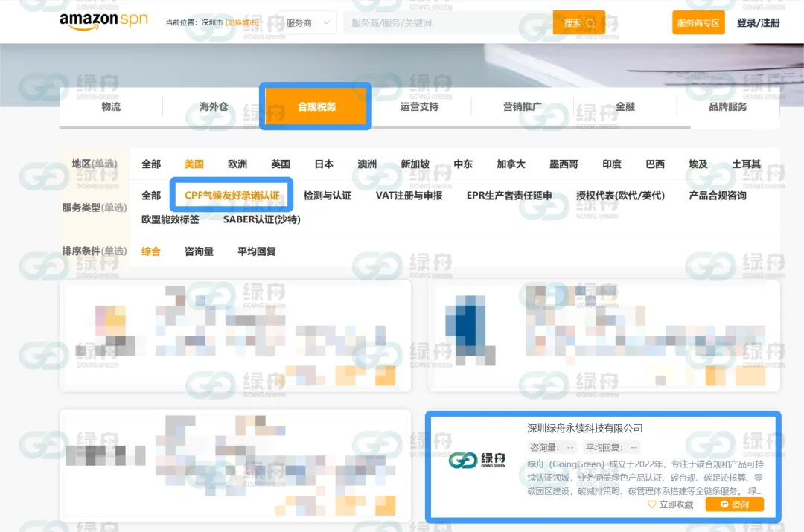Click the 当前位置: 深圳市 location text
The image size is (804, 532).
194,22
